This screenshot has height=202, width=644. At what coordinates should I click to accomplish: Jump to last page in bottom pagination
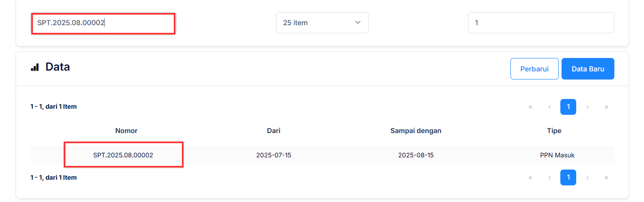tap(606, 178)
